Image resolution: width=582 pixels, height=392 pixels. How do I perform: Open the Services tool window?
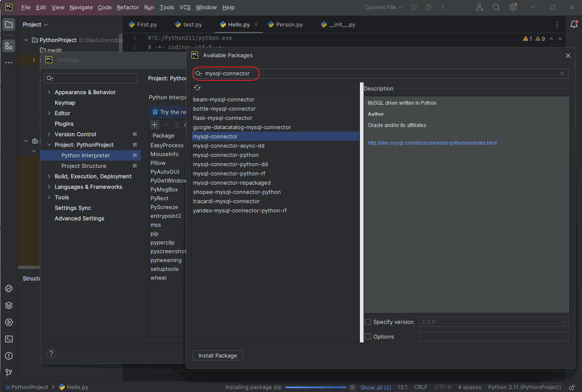click(9, 322)
